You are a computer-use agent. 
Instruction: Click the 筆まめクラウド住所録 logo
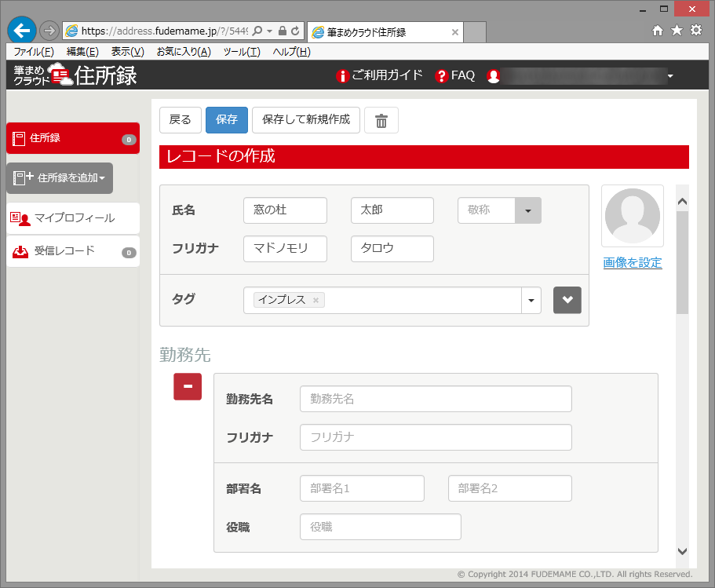click(75, 75)
